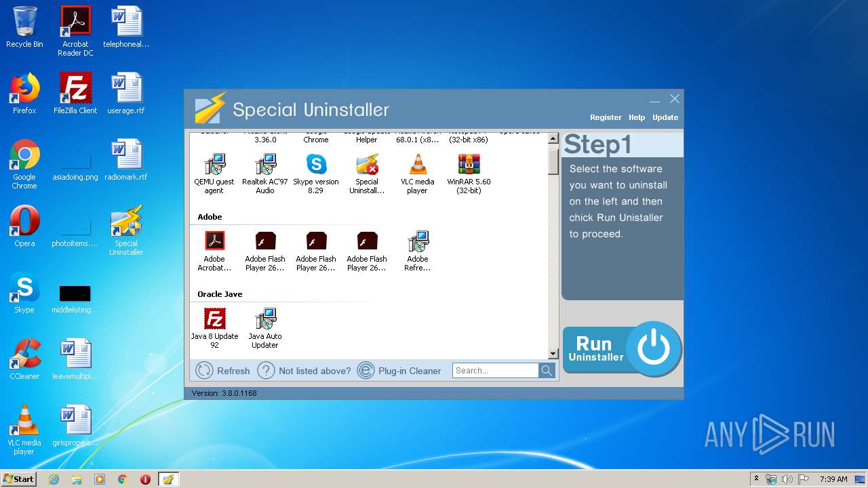Open Windows Media Player from taskbar
The image size is (868, 488).
100,479
